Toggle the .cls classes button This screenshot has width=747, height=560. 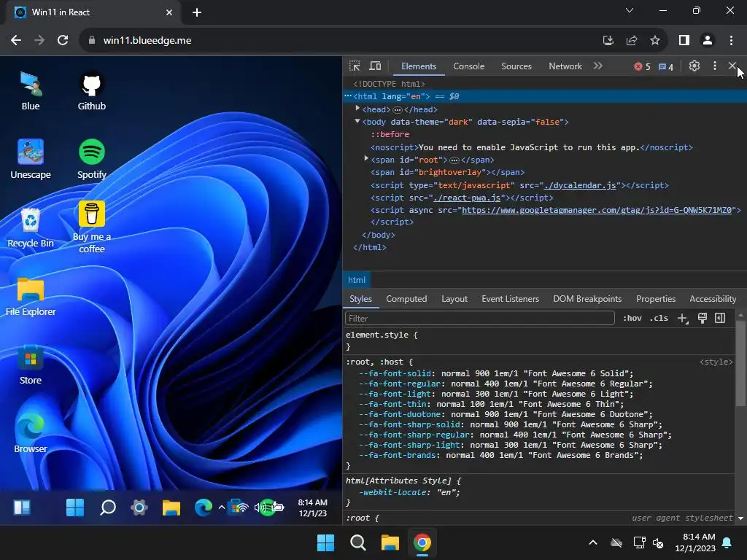coord(659,318)
